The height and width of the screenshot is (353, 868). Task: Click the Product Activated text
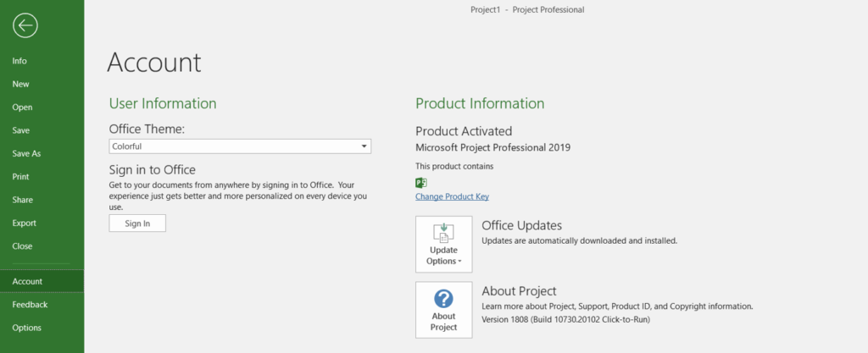[464, 131]
